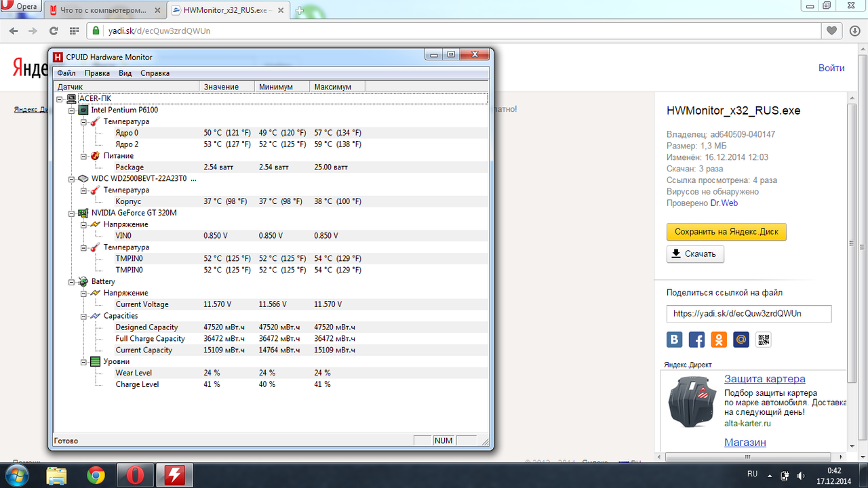Image resolution: width=868 pixels, height=488 pixels.
Task: Click Сохранить на Яндекс.Диск button
Action: pyautogui.click(x=726, y=232)
